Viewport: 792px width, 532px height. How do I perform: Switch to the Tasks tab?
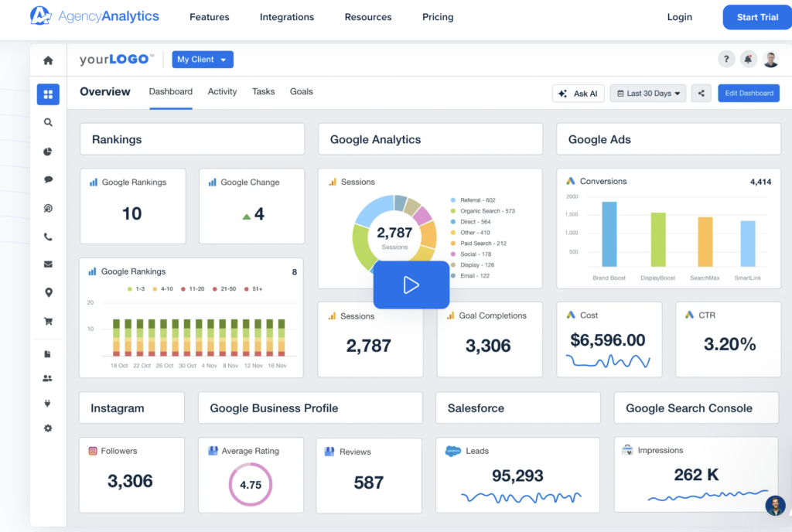point(263,92)
